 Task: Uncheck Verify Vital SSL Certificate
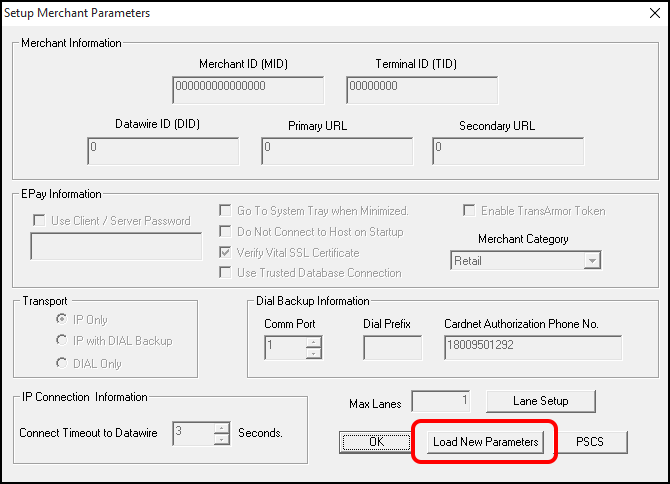click(225, 252)
